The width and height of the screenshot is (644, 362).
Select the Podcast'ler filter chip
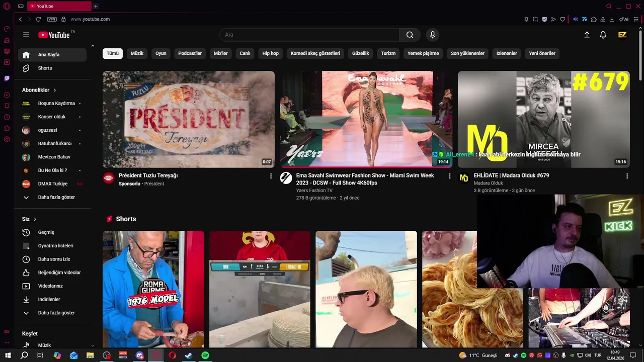pyautogui.click(x=190, y=53)
